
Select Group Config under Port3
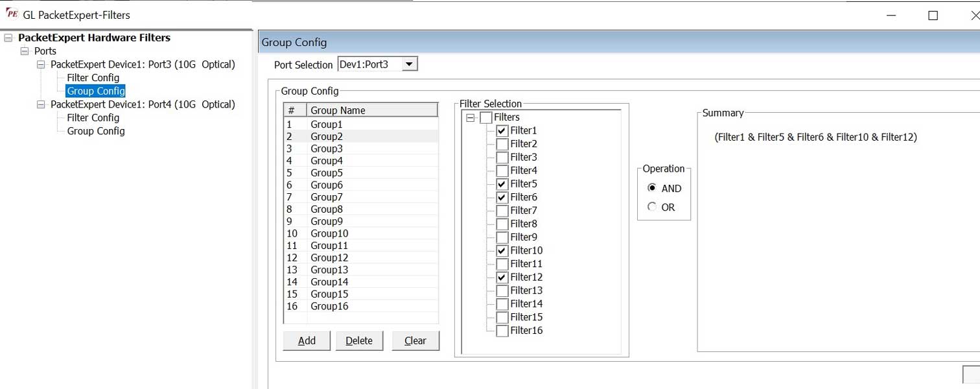(96, 91)
